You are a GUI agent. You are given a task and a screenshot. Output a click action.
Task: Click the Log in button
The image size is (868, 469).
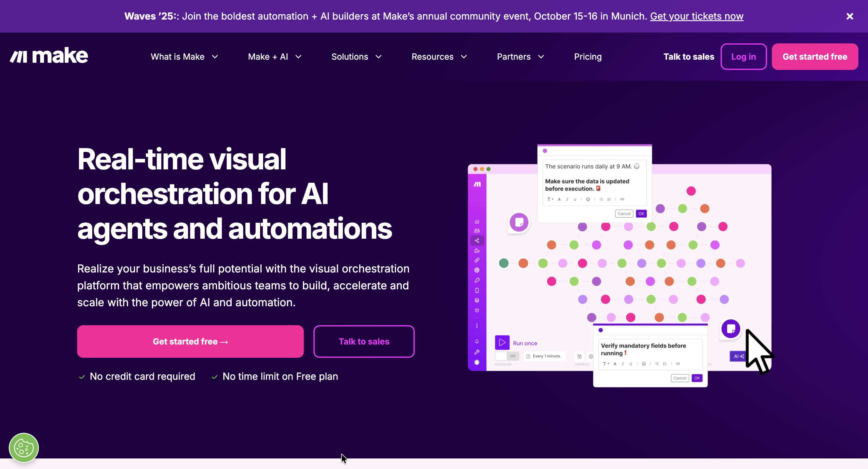743,57
